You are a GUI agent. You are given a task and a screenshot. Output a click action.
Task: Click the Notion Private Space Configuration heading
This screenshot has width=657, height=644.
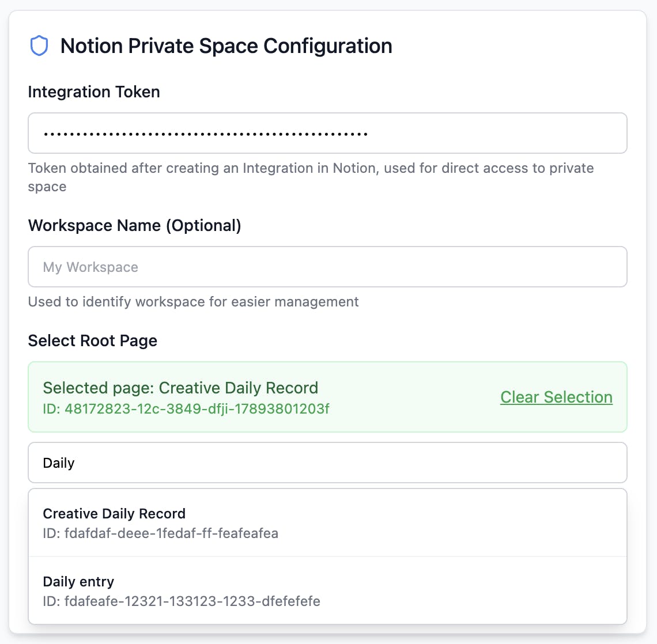tap(226, 46)
